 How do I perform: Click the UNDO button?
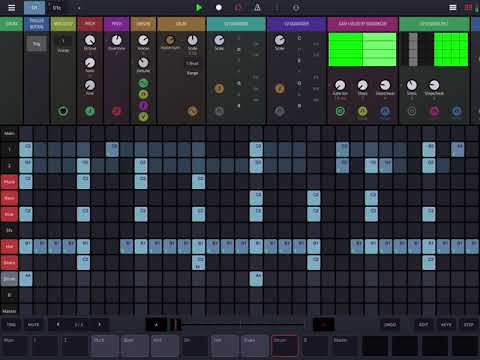click(x=390, y=324)
